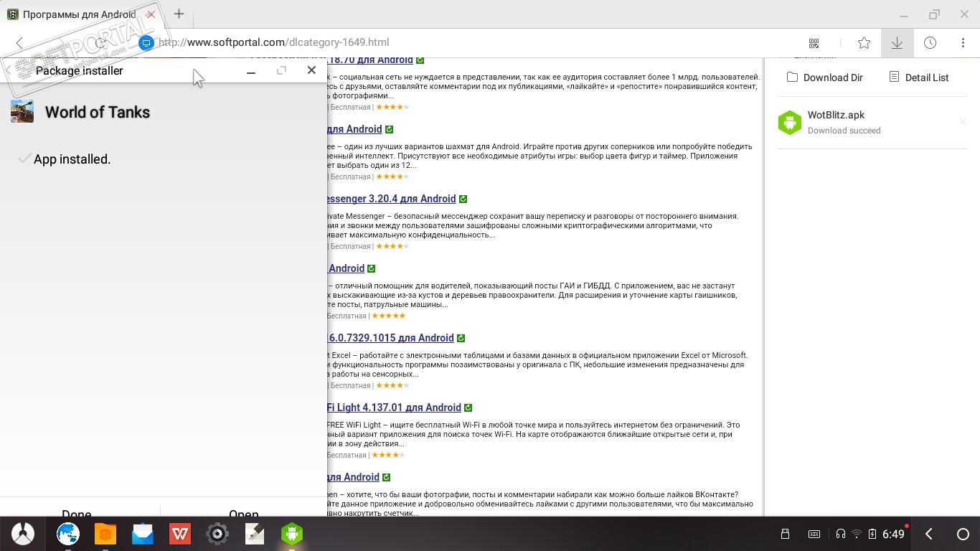This screenshot has height=551, width=980.
Task: Click green icon next to Messenger 3.20.4 title
Action: click(x=463, y=199)
